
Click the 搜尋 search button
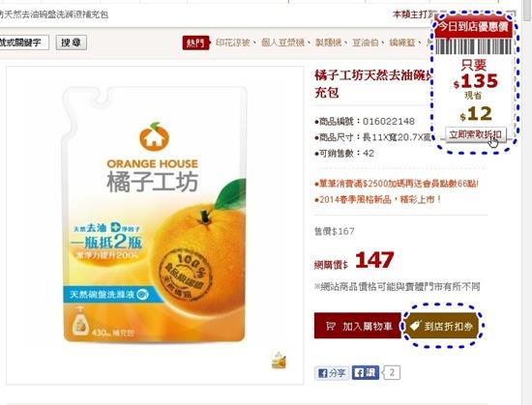[x=72, y=43]
